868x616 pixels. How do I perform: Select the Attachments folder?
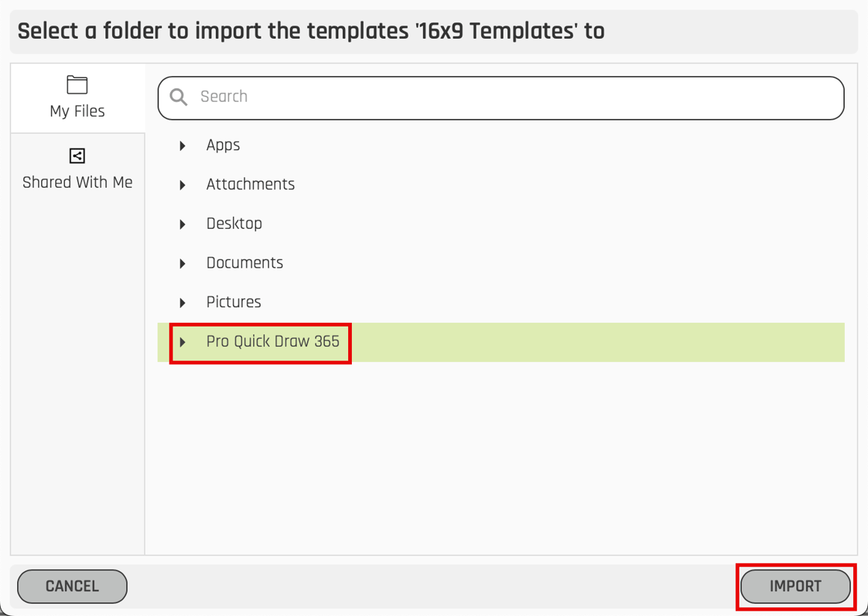tap(250, 185)
